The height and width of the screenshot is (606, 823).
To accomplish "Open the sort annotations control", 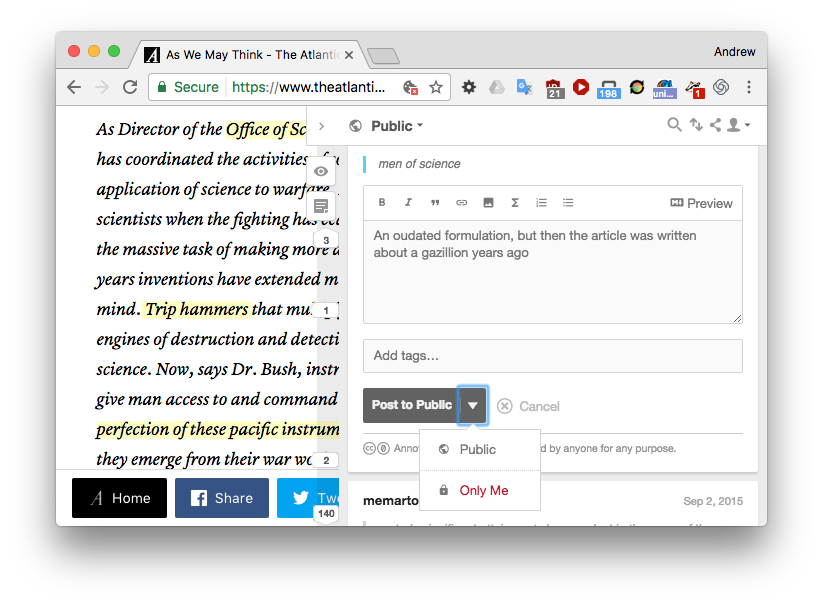I will [696, 125].
